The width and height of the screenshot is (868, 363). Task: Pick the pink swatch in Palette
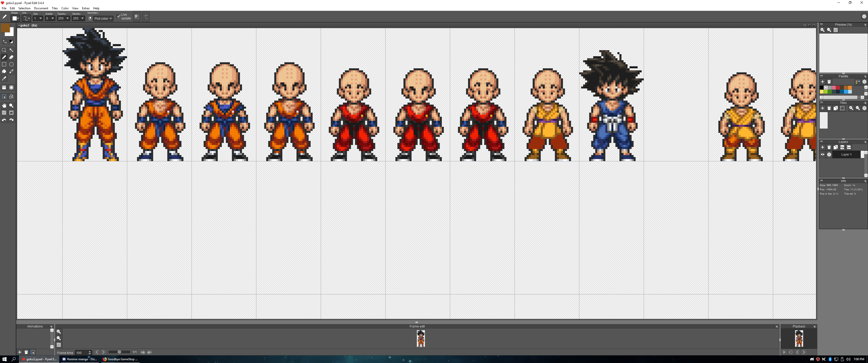(834, 87)
